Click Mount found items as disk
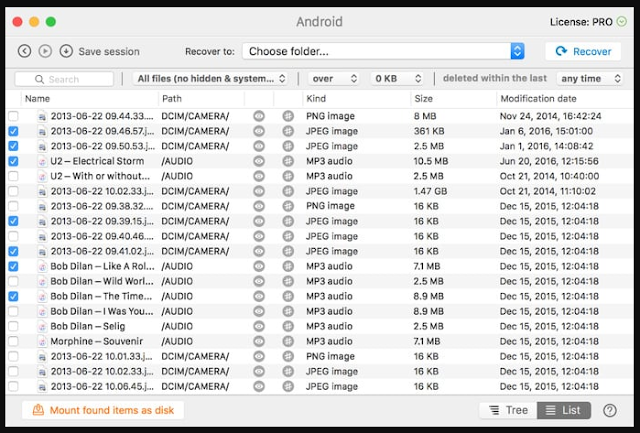 [103, 410]
